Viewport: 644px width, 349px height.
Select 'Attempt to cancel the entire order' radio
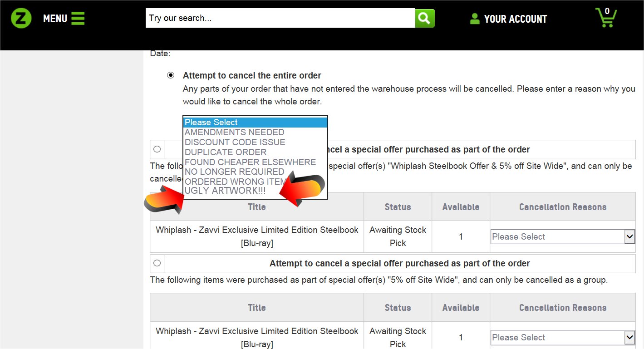pyautogui.click(x=171, y=75)
